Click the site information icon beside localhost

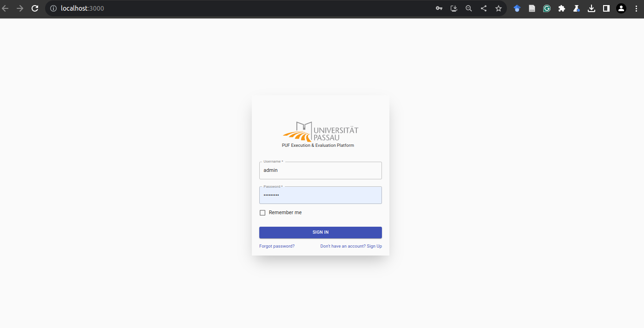[53, 8]
